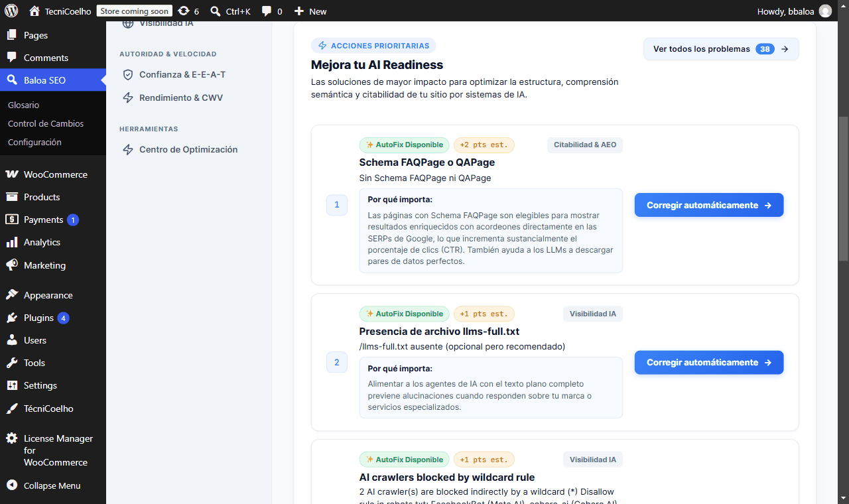Click the WooCommerce logo icon
The width and height of the screenshot is (849, 504).
click(x=12, y=174)
